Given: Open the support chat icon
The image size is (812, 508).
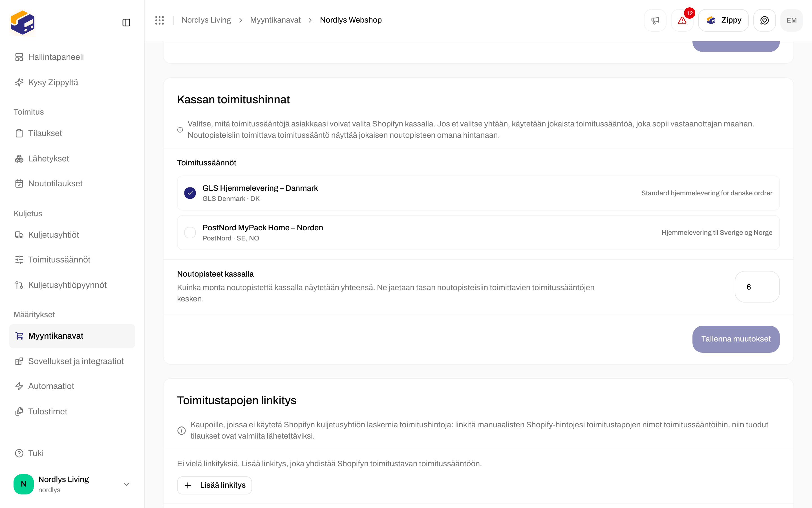Looking at the screenshot, I should click(764, 20).
